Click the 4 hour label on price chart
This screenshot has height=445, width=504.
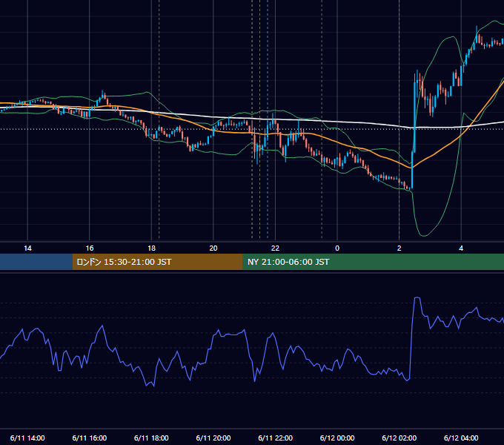tap(461, 248)
